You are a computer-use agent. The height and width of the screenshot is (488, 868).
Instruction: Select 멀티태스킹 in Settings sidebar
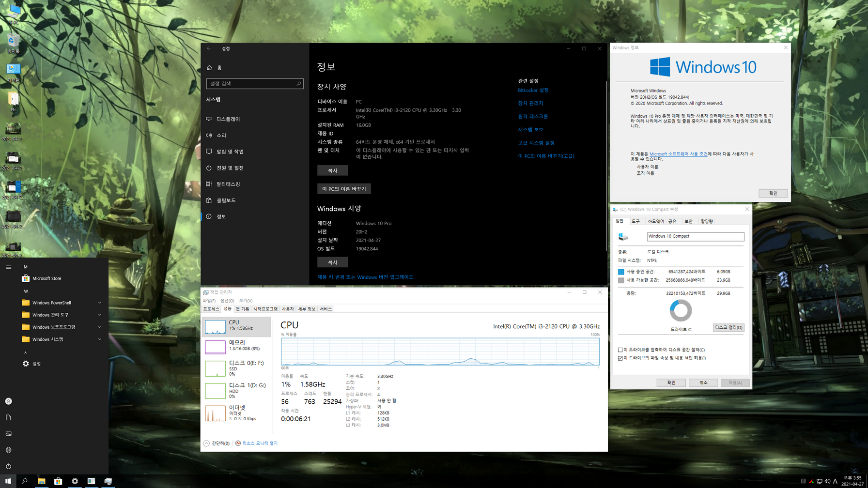pyautogui.click(x=255, y=184)
